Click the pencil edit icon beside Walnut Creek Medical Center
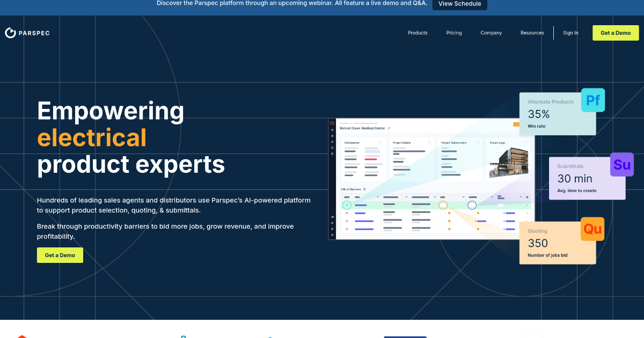644x338 pixels. click(x=389, y=128)
